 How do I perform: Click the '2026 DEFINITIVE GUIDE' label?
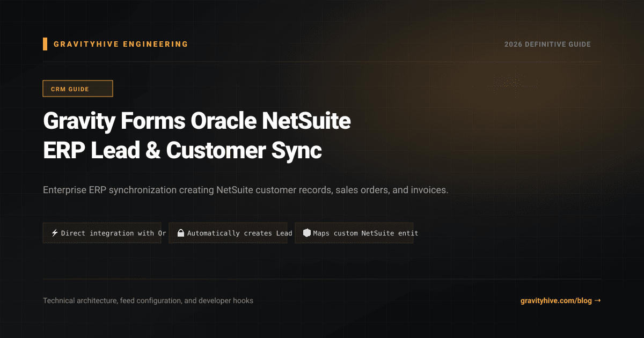(x=547, y=44)
